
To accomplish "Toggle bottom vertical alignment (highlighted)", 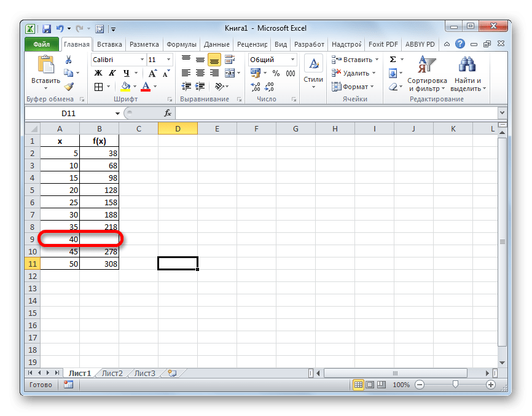I will 214,60.
